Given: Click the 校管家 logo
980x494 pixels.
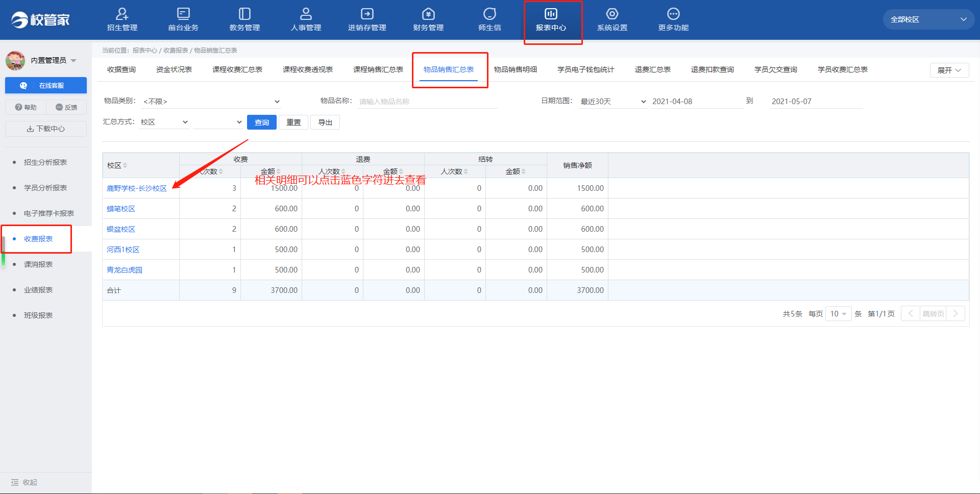Looking at the screenshot, I should coord(40,20).
